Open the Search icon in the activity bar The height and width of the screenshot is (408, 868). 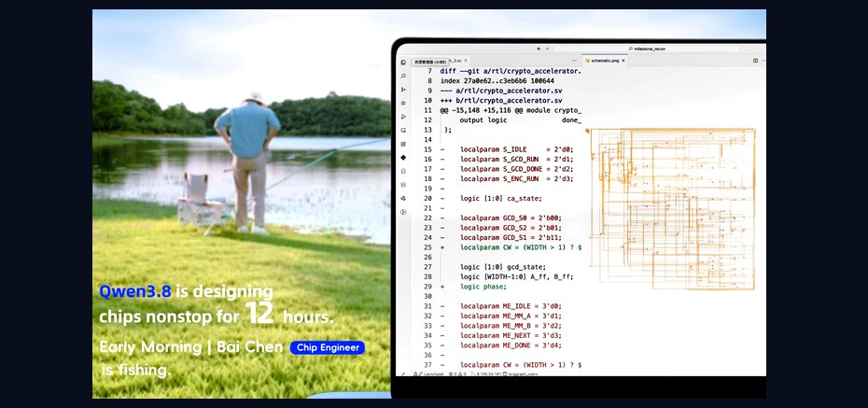pyautogui.click(x=403, y=76)
